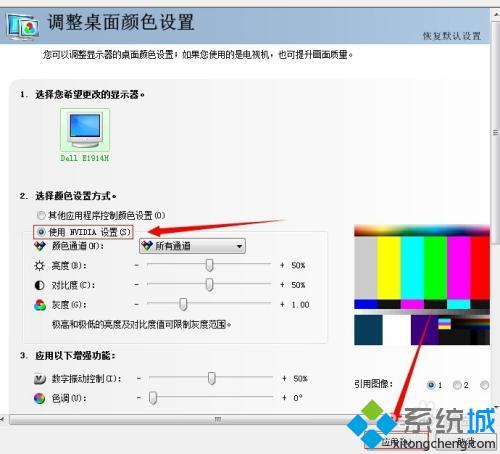Image resolution: width=500 pixels, height=454 pixels.
Task: Select the third reference image radio button
Action: [x=484, y=385]
